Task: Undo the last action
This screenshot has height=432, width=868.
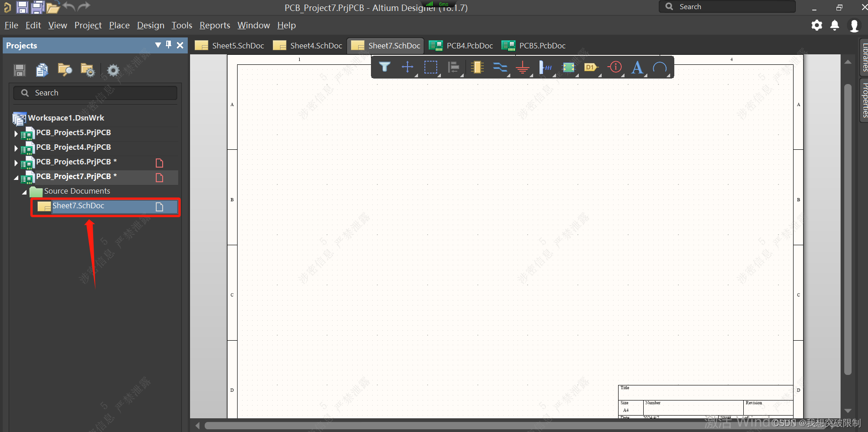Action: tap(69, 6)
